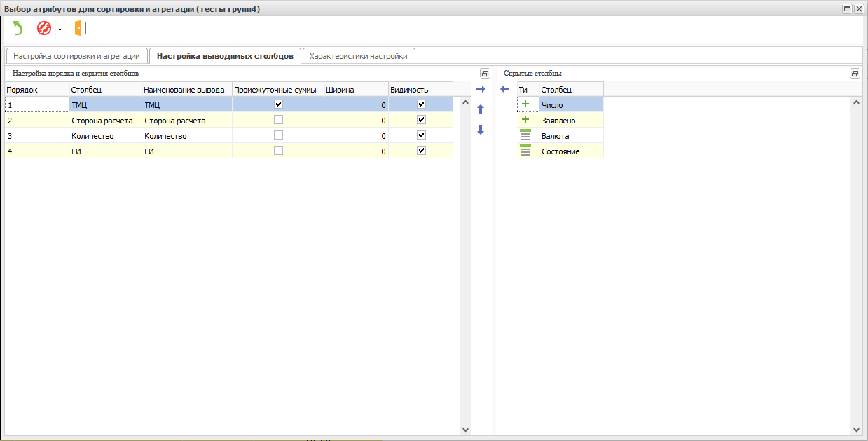Click the Ширина cell in ЕИ row
Viewport: 868px width, 441px height.
coord(355,151)
